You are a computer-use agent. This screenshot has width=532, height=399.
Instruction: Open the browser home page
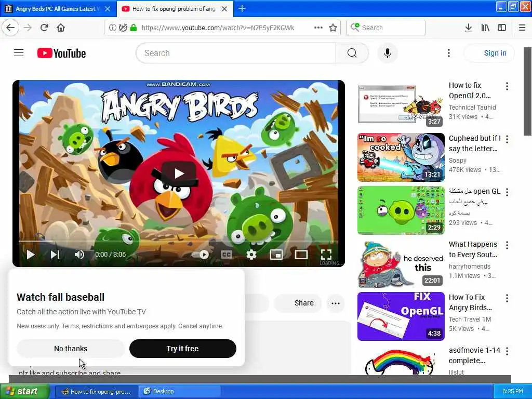(61, 28)
